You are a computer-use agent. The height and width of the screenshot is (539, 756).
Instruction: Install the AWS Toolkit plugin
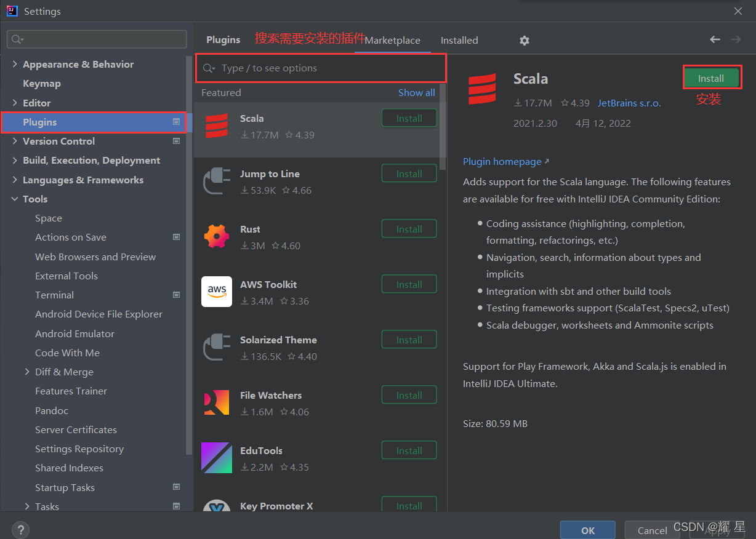click(x=409, y=284)
